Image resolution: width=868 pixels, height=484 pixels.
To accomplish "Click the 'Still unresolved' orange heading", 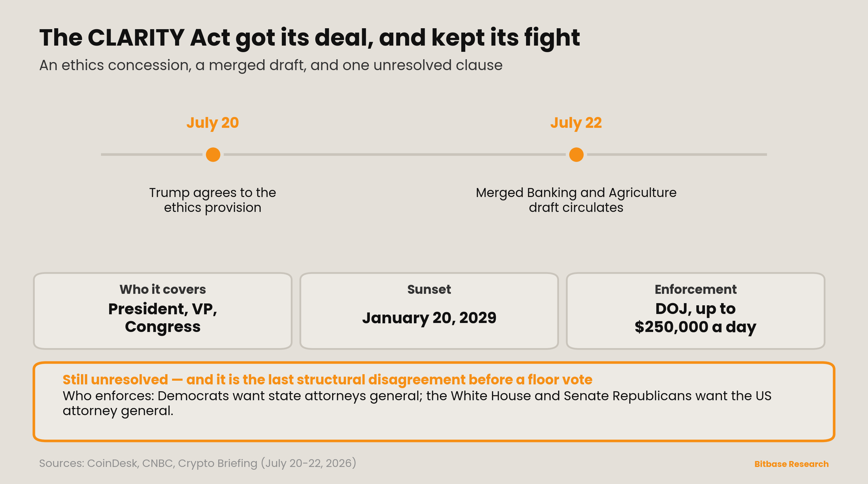I will 327,380.
